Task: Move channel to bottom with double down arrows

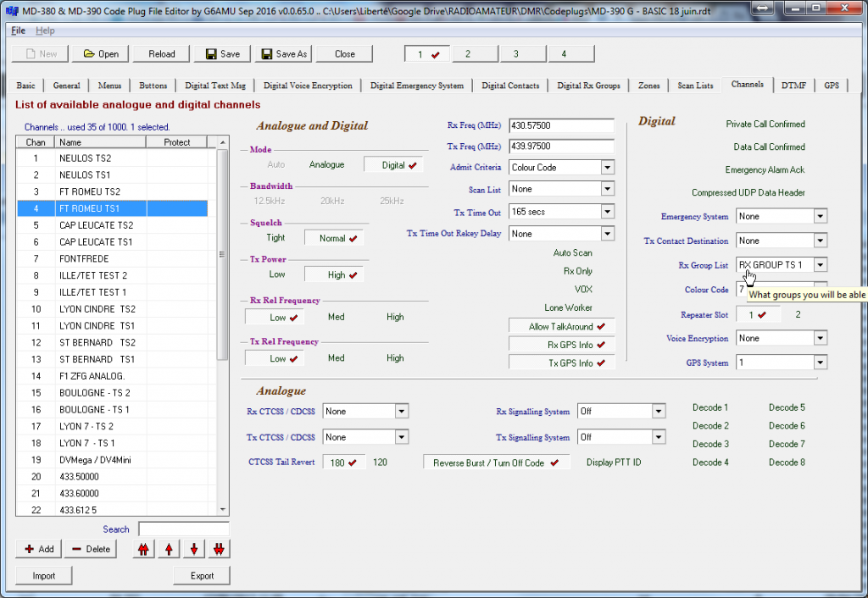Action: (220, 550)
